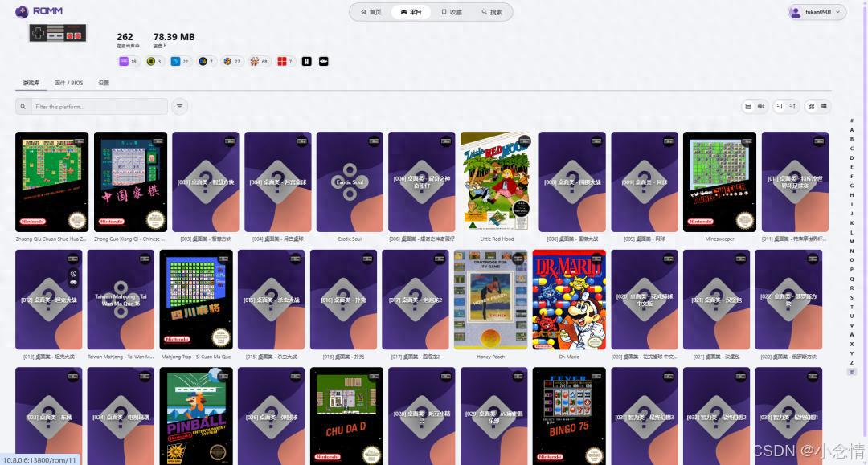Expand the advanced filter options button
This screenshot has width=868, height=465.
click(179, 106)
